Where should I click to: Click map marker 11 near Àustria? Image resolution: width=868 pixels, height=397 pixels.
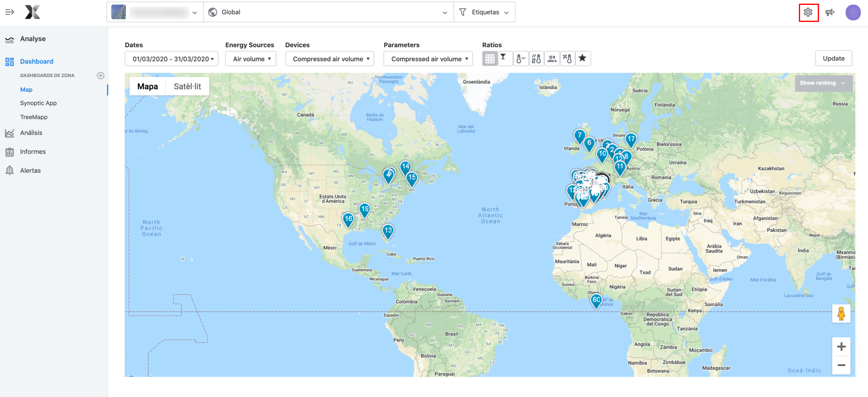[x=620, y=167]
